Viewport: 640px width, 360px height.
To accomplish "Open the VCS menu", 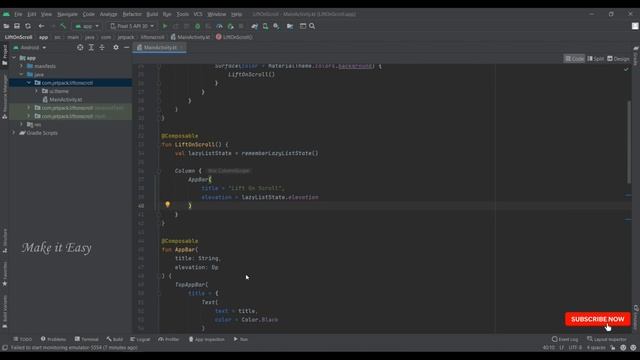I will point(198,14).
